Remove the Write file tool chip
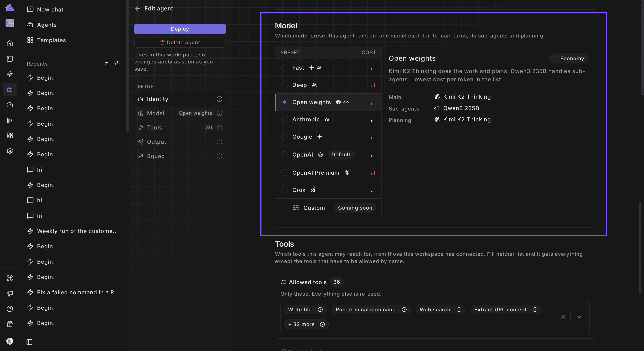The height and width of the screenshot is (351, 644). pos(320,310)
